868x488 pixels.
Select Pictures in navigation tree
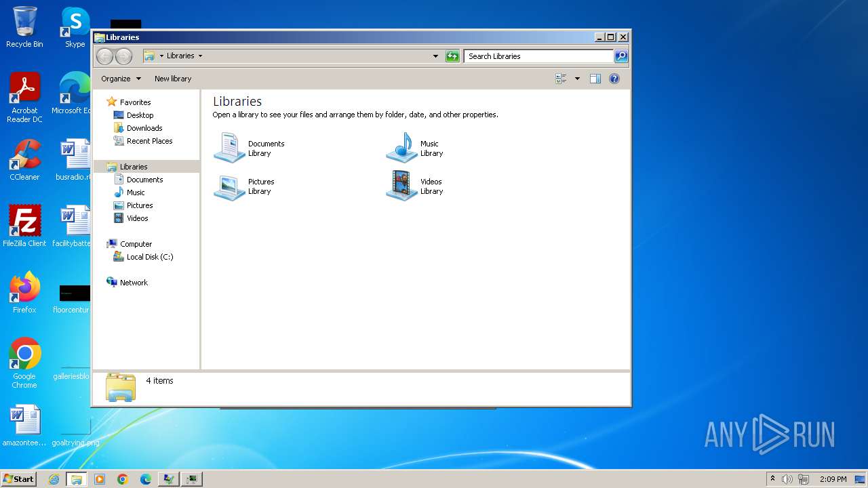coord(140,205)
